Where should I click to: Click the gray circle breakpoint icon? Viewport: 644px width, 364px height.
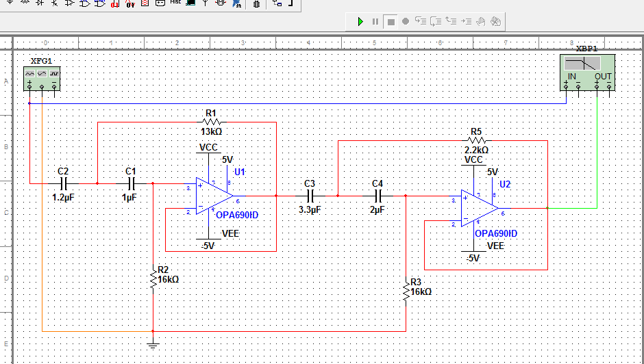[406, 22]
